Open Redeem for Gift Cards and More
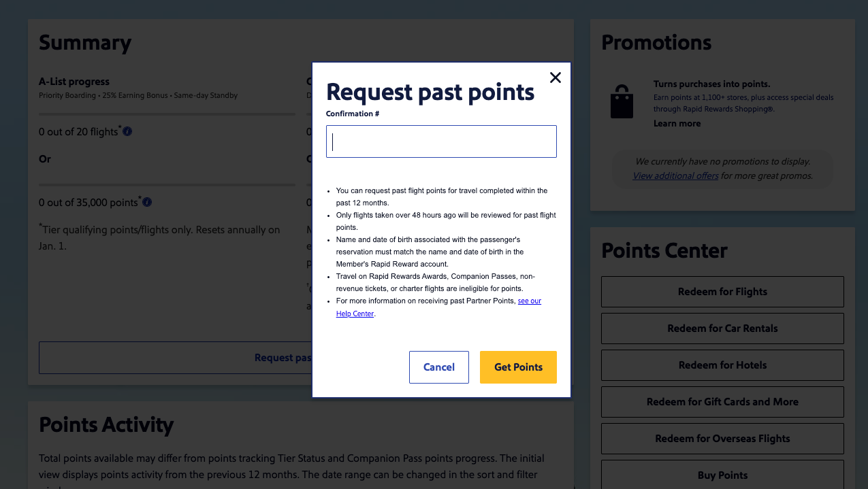The image size is (868, 489). point(722,401)
